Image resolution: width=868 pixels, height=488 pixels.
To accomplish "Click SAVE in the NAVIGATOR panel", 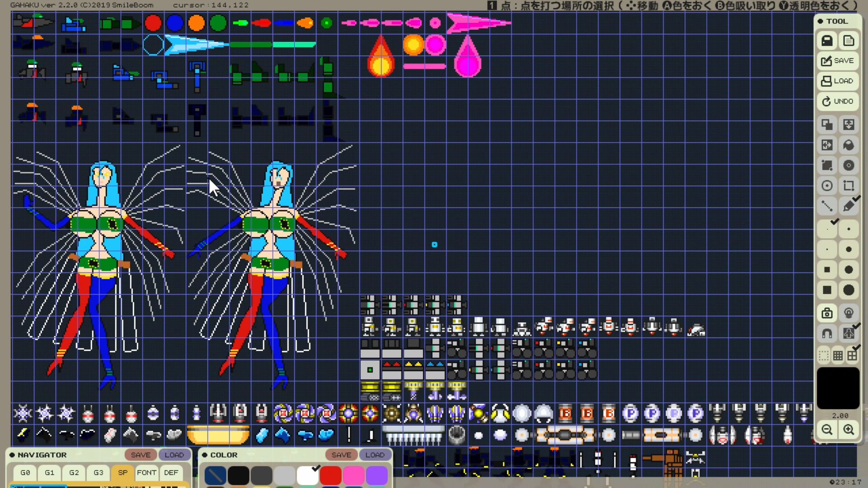I will tap(141, 455).
